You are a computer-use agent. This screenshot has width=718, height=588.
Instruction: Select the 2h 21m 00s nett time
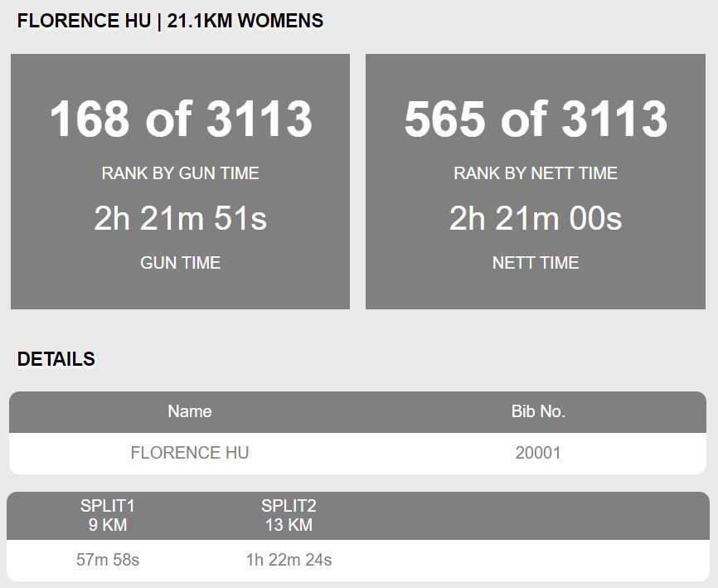pos(536,218)
